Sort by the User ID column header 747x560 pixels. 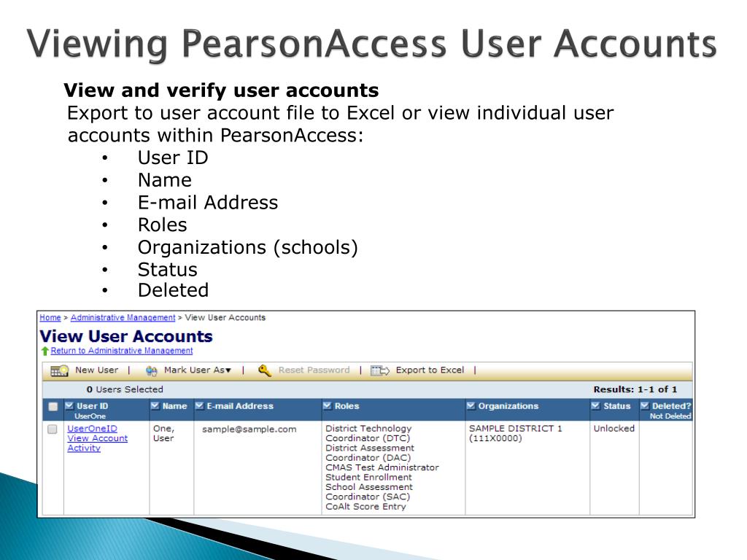[x=93, y=406]
